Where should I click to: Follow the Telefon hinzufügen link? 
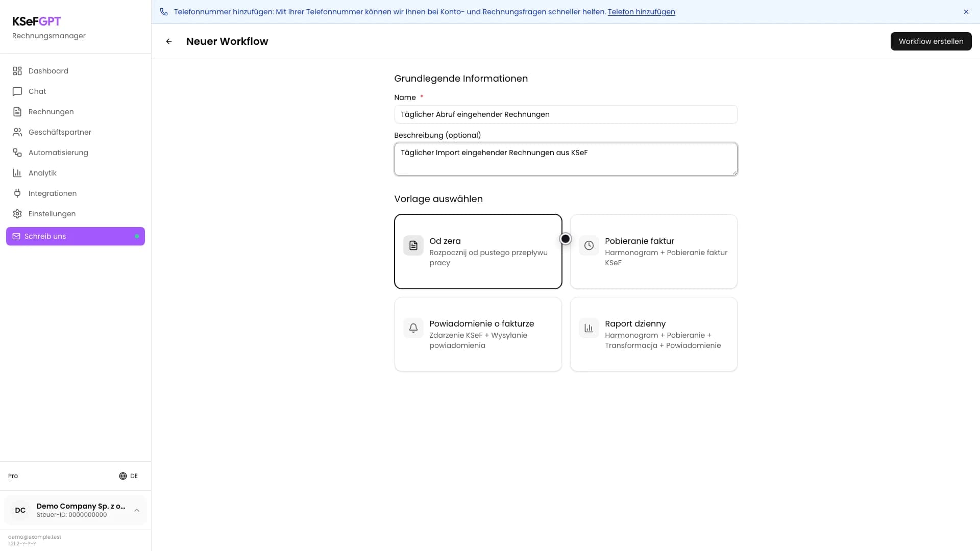coord(641,12)
